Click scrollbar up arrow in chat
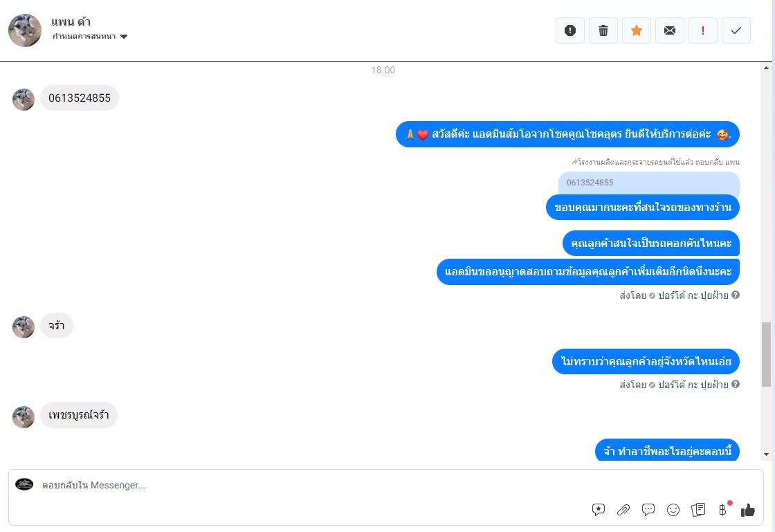The height and width of the screenshot is (532, 775). pyautogui.click(x=766, y=68)
